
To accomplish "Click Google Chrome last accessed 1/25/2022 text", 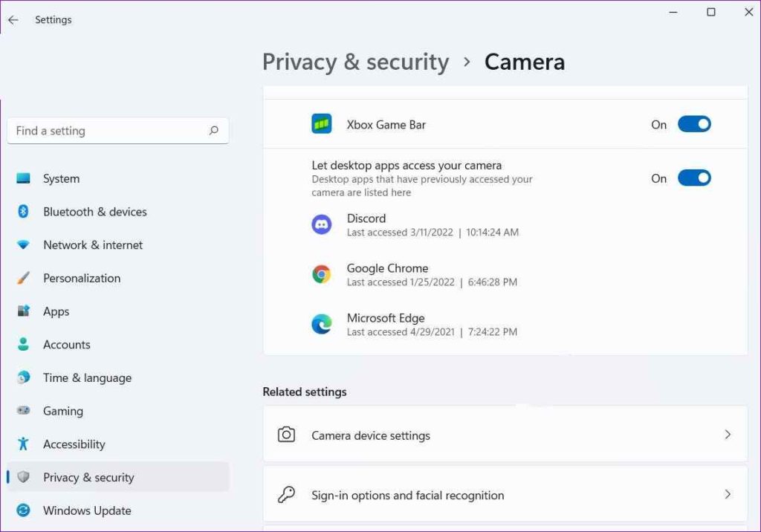I will click(432, 282).
